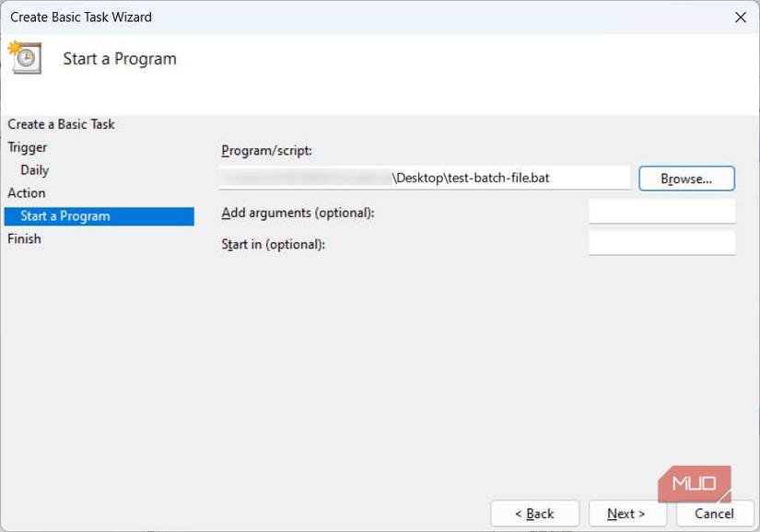Cancel the basic task creation
760x532 pixels.
coord(715,514)
